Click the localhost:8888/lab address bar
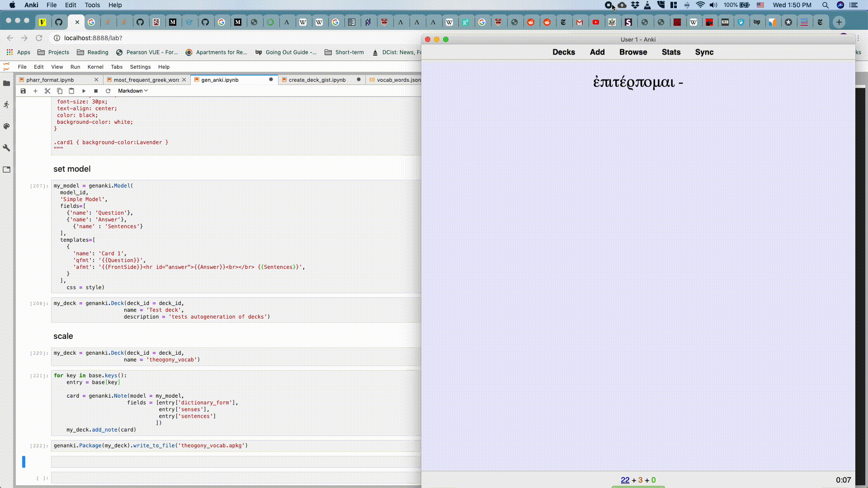This screenshot has height=488, width=868. [93, 38]
